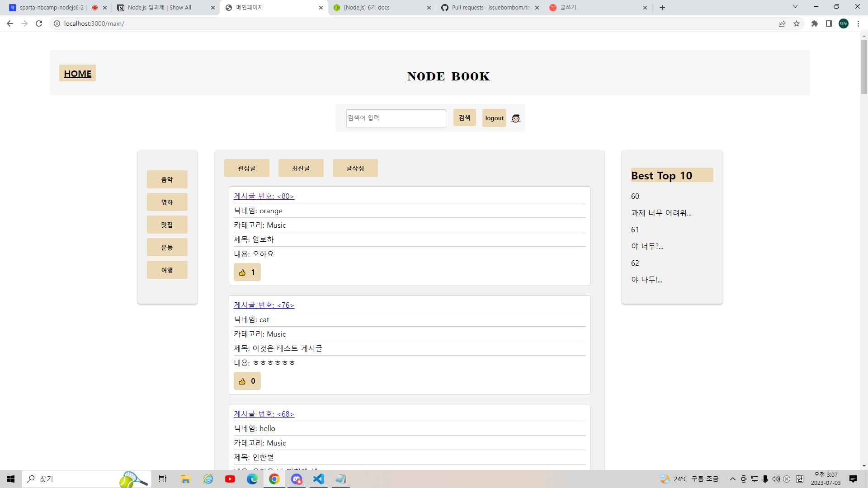Reload the page with refresh icon
The image size is (868, 488).
pyautogui.click(x=39, y=23)
